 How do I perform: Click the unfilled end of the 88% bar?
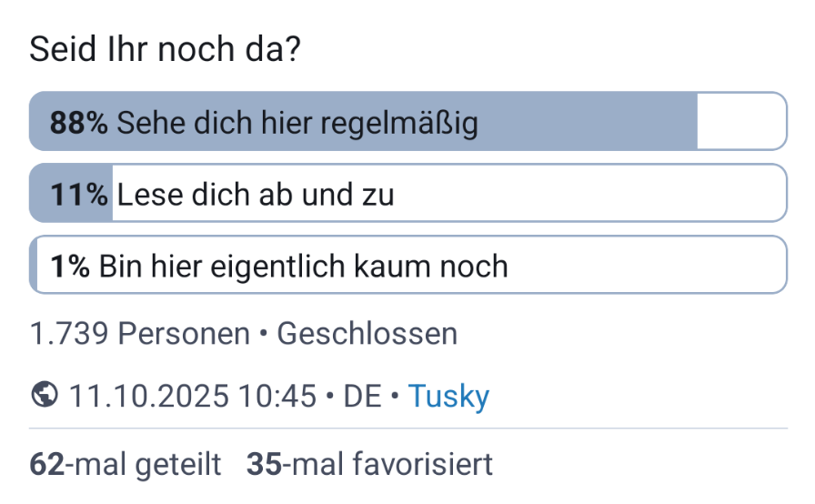point(741,121)
